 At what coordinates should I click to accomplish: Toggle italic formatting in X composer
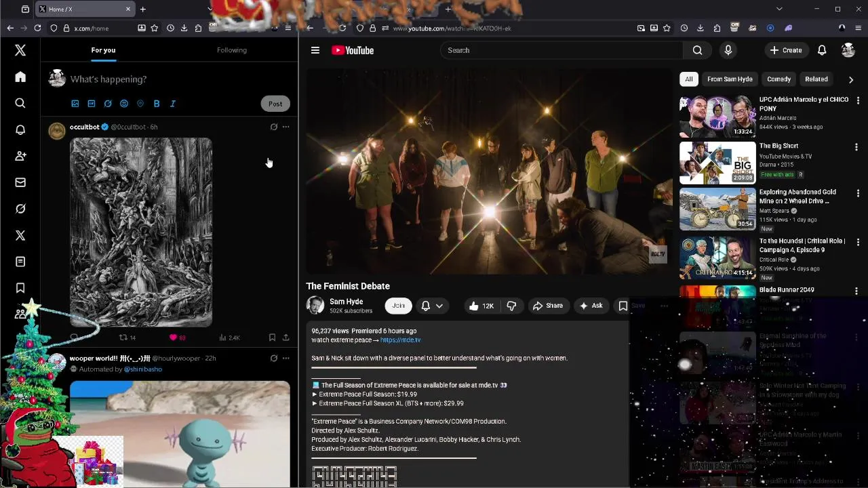coord(173,104)
